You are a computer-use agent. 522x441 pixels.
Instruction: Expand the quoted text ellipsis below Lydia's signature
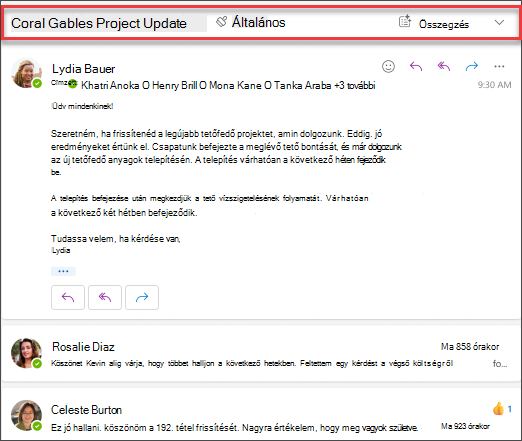(x=63, y=271)
